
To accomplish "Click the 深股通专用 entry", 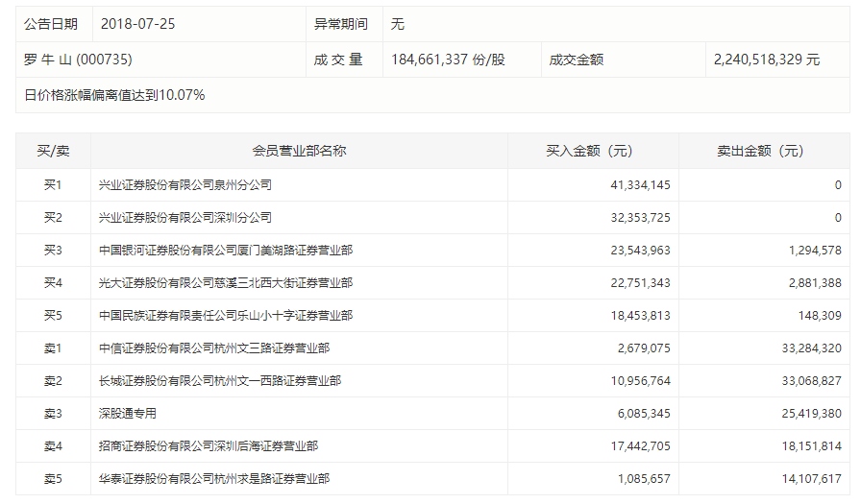I will tap(128, 414).
